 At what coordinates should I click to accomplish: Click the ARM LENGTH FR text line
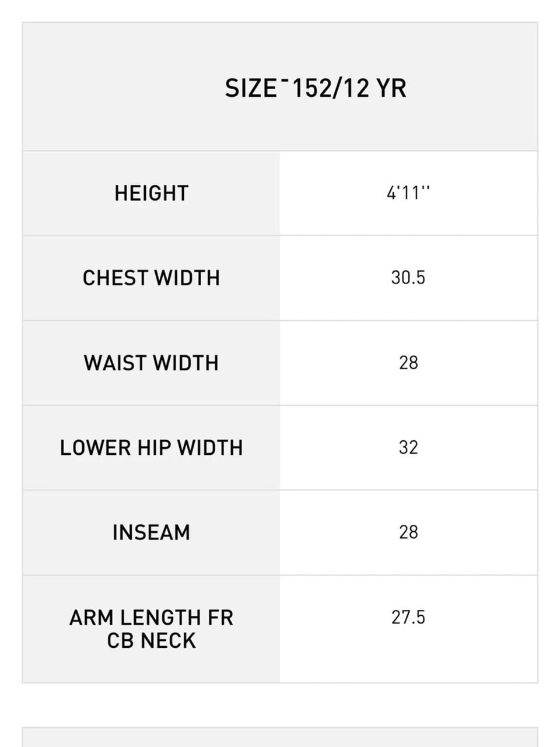tap(151, 618)
